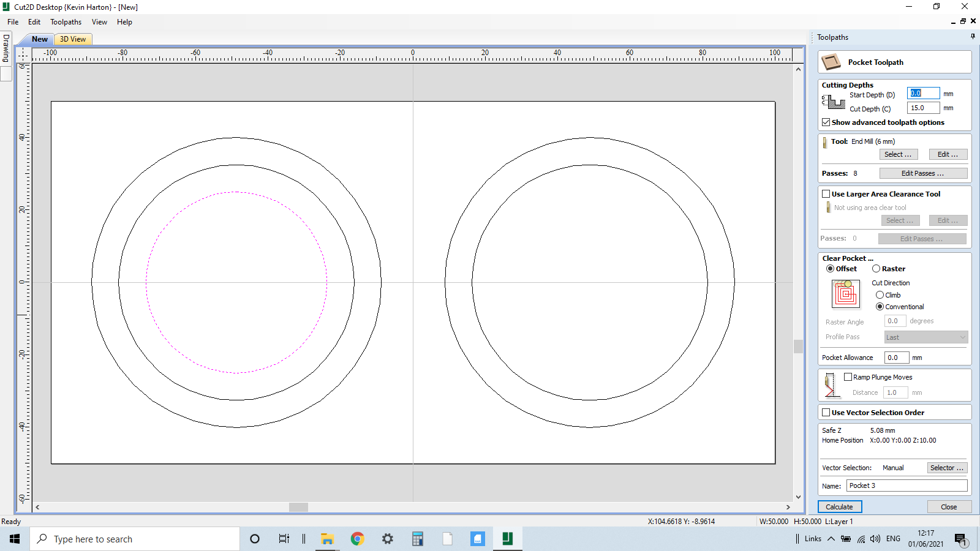The image size is (980, 551).
Task: Open Cortana from the taskbar
Action: (x=255, y=539)
